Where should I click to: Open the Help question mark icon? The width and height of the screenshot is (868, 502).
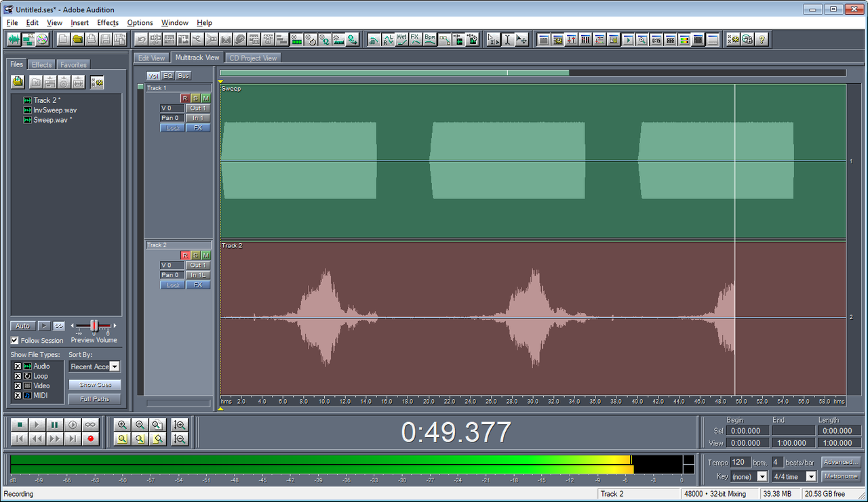click(x=762, y=39)
